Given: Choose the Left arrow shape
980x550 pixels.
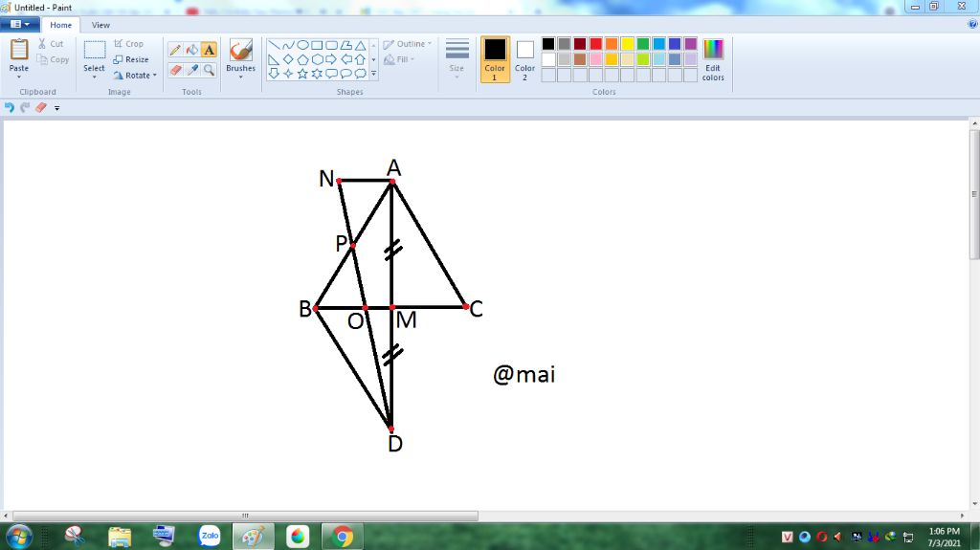Looking at the screenshot, I should point(345,59).
